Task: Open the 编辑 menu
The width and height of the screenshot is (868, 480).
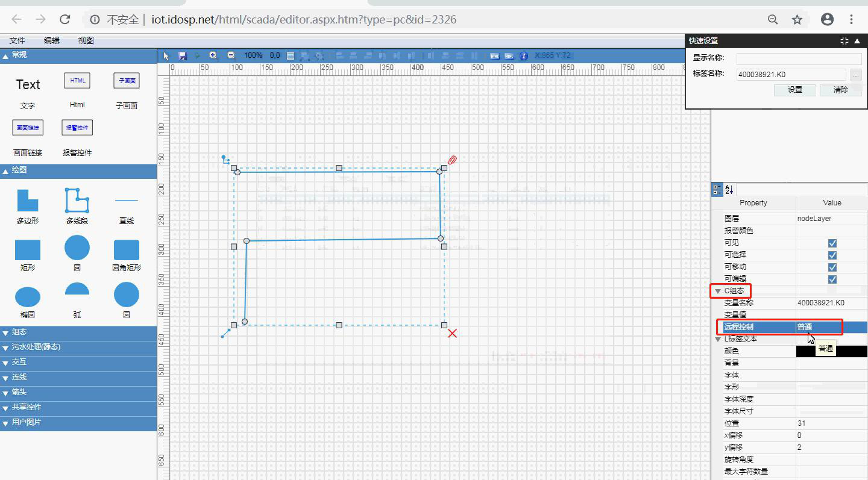Action: point(52,40)
